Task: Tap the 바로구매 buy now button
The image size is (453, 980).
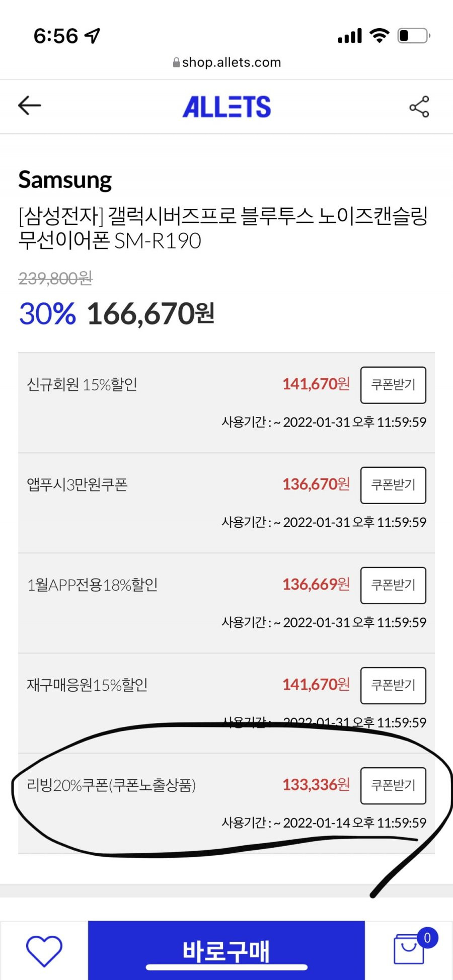Action: pos(226,950)
